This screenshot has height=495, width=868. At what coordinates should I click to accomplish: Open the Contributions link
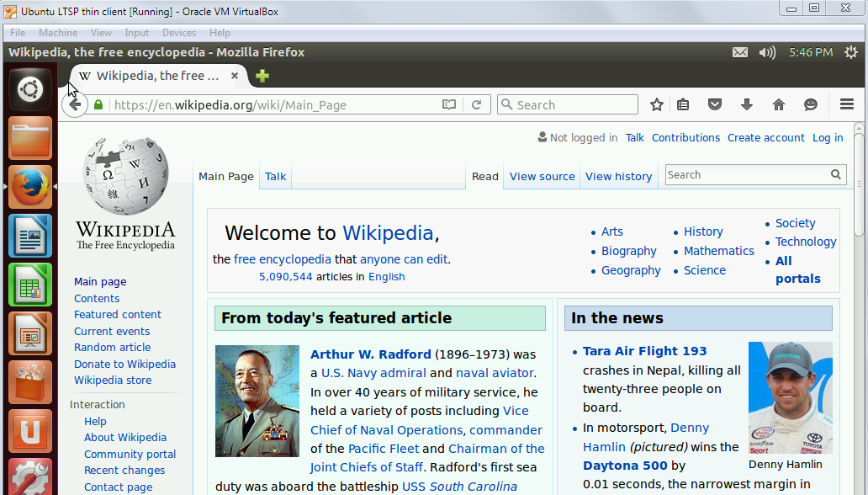(x=685, y=137)
